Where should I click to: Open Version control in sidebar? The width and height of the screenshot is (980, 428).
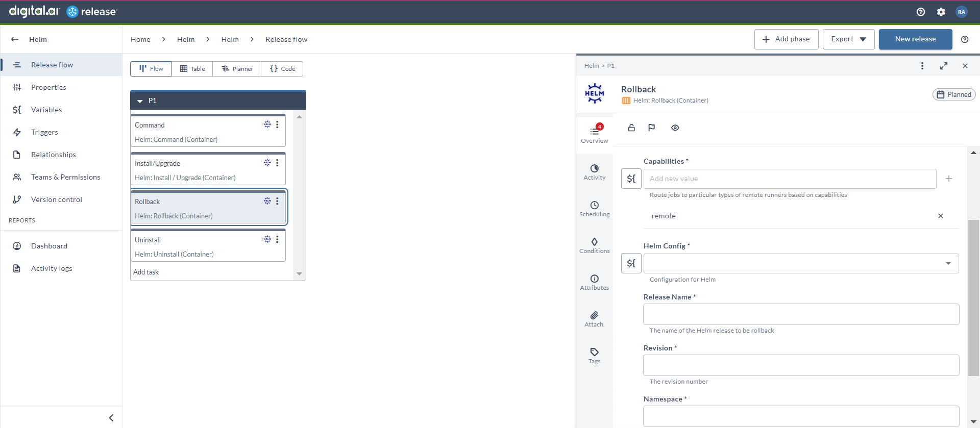click(x=61, y=199)
